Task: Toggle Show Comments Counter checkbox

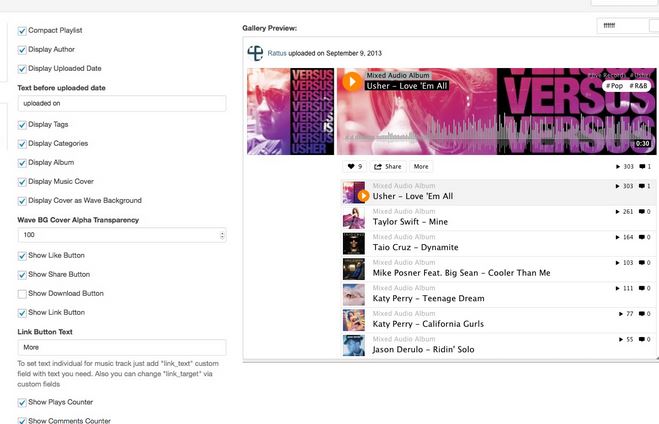Action: coord(22,420)
